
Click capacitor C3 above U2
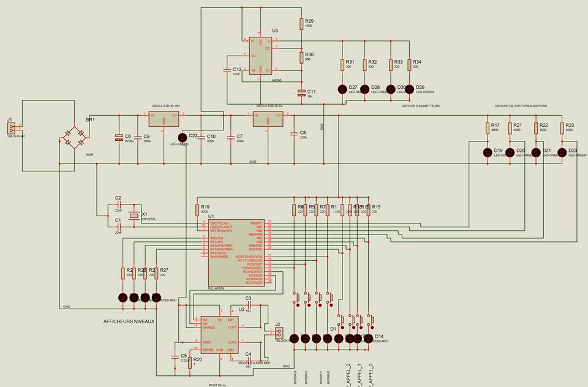tap(248, 305)
